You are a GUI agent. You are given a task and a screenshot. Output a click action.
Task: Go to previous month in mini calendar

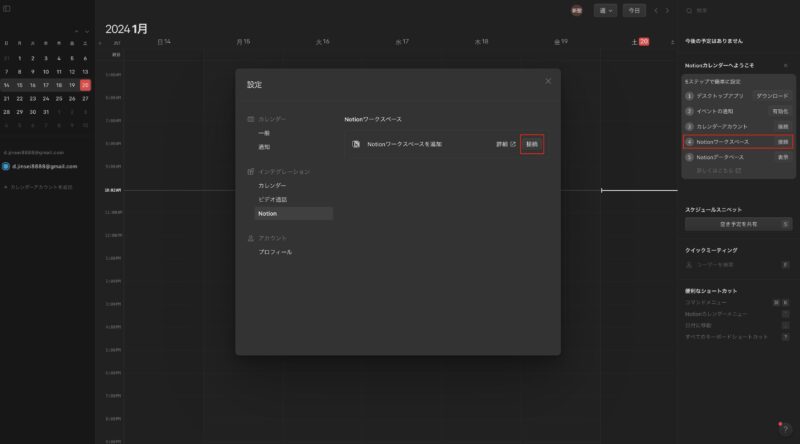point(77,32)
